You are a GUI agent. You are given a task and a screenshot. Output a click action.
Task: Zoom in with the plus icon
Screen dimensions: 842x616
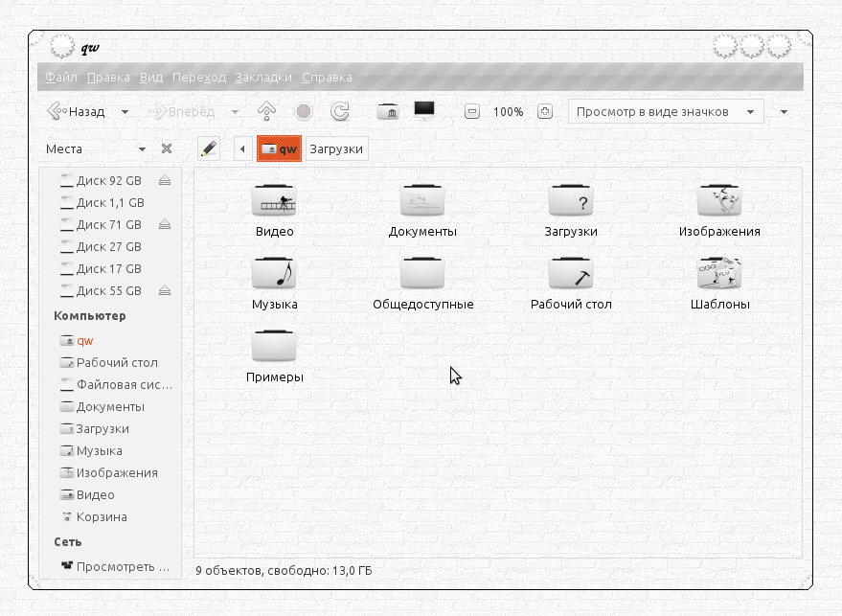pyautogui.click(x=544, y=112)
